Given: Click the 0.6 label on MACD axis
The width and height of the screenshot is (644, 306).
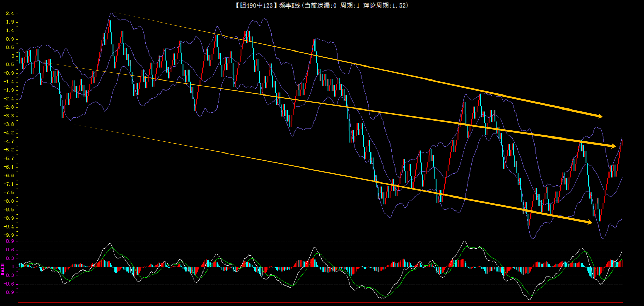Looking at the screenshot, I should 10,250.
